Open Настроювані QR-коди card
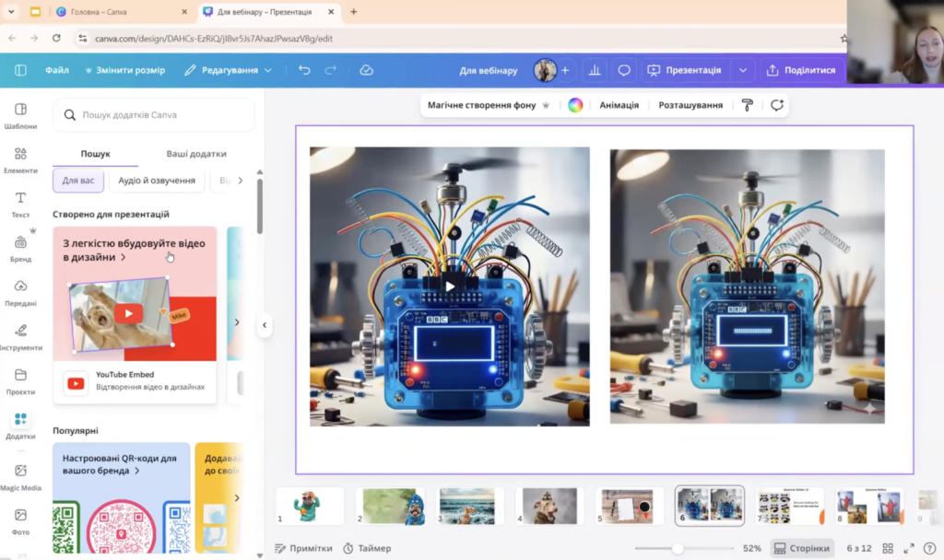 [122, 498]
